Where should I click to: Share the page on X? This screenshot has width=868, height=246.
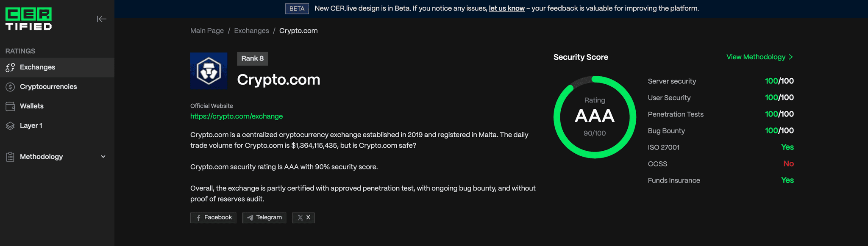tap(303, 218)
